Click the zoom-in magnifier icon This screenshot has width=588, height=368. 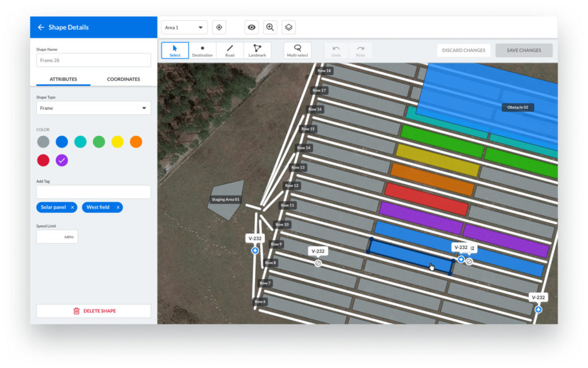[x=270, y=28]
